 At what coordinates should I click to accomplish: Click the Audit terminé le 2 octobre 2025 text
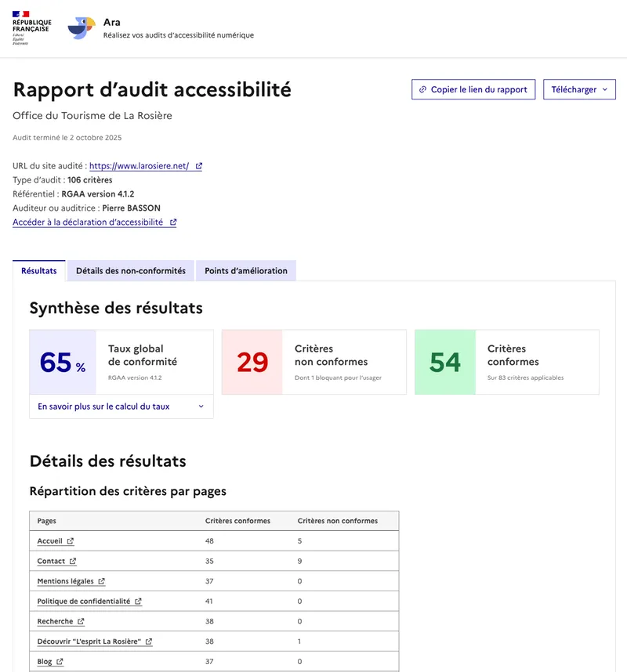tap(67, 138)
